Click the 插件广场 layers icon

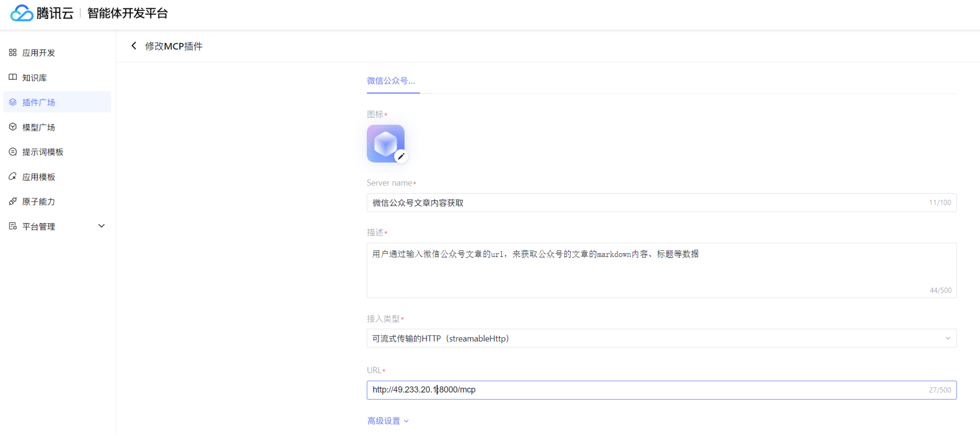(13, 102)
